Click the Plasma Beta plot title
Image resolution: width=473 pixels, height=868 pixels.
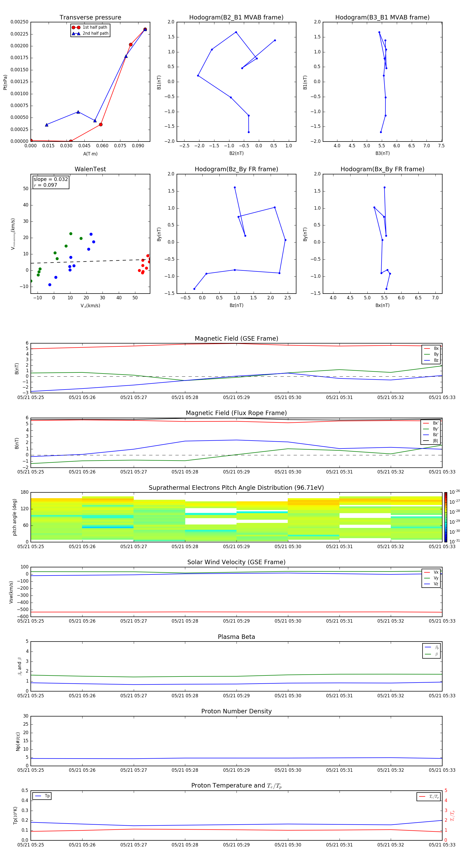click(236, 637)
